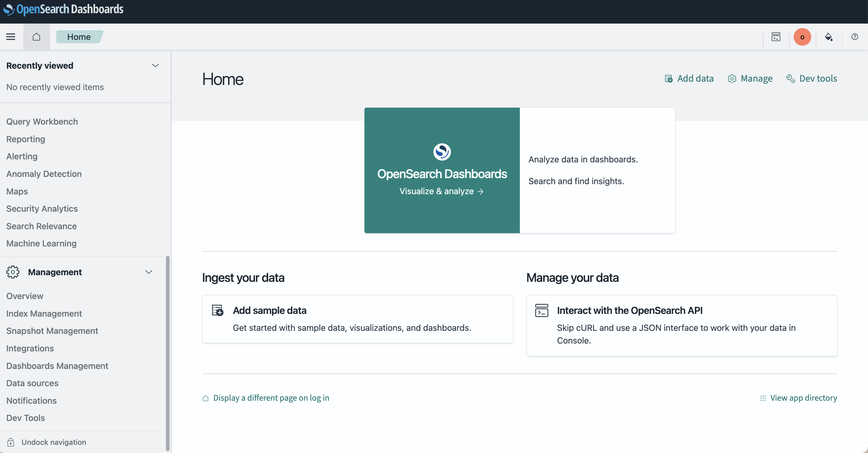The height and width of the screenshot is (453, 868).
Task: Collapse the Recently viewed section
Action: [x=155, y=65]
